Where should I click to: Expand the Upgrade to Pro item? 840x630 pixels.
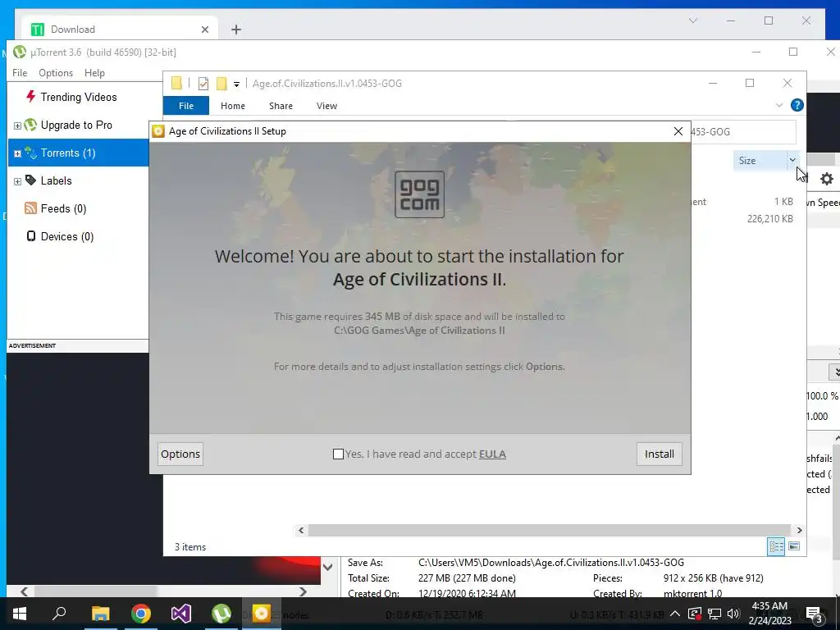pyautogui.click(x=17, y=126)
